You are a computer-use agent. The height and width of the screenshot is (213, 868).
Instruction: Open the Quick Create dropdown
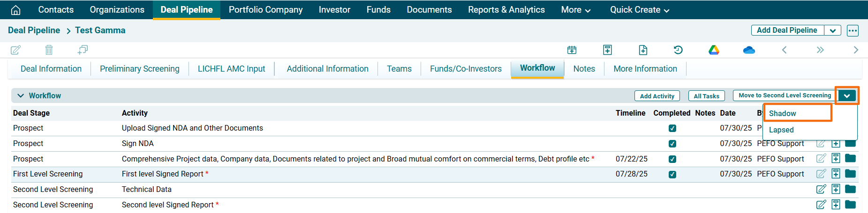pos(639,10)
